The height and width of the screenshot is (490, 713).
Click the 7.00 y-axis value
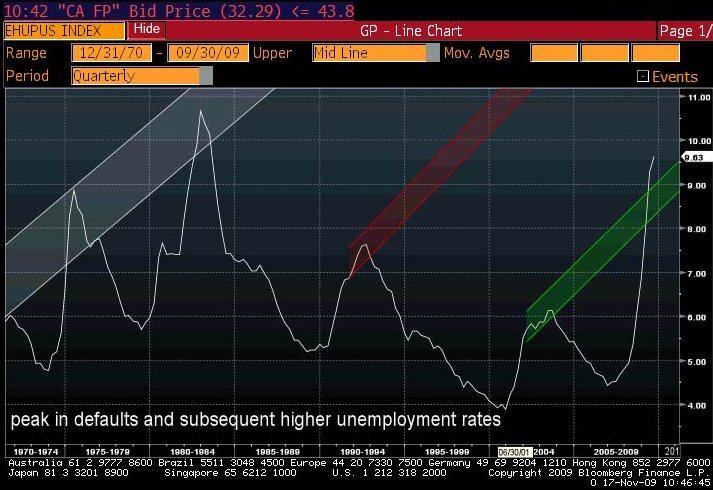[699, 274]
